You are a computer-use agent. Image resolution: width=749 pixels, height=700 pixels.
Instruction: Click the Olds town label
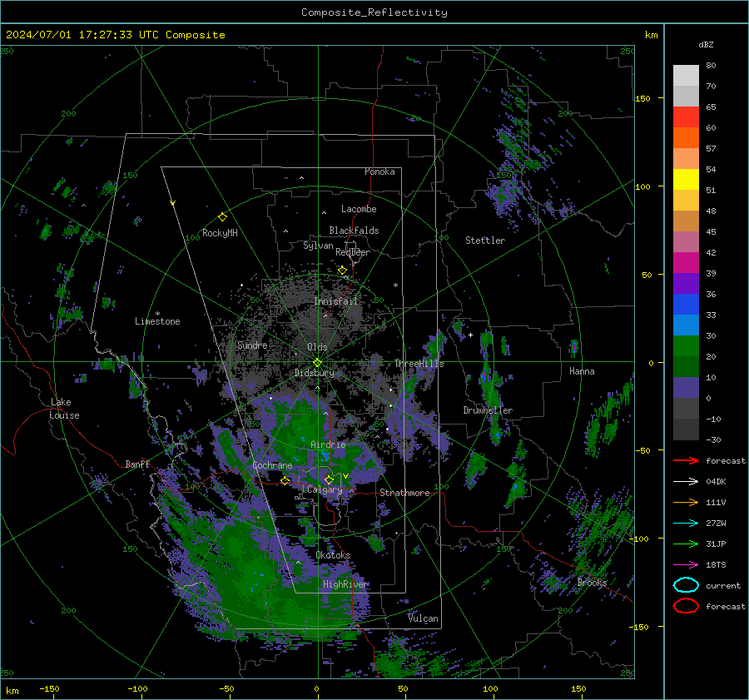click(317, 346)
